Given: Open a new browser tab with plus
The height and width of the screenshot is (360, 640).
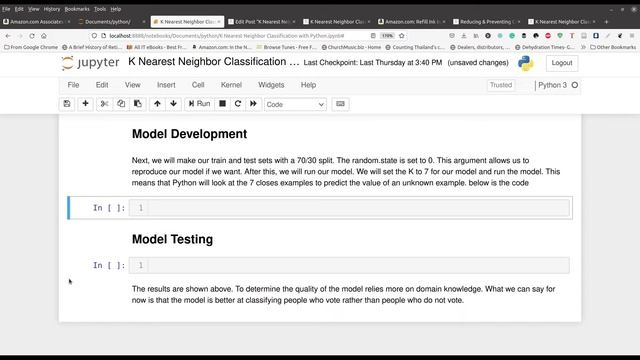Looking at the screenshot, I should pos(607,22).
